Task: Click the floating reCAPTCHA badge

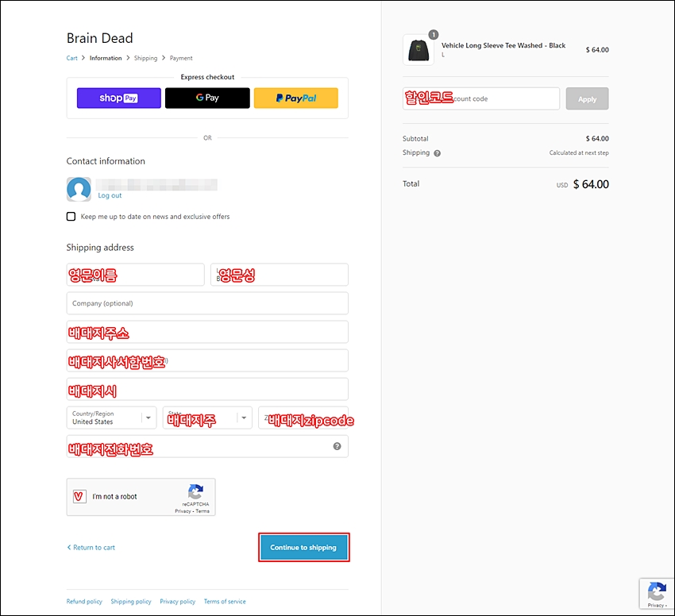Action: click(x=657, y=594)
